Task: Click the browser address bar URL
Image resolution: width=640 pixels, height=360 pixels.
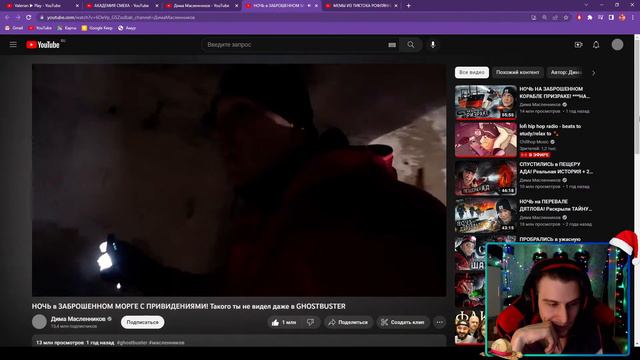Action: click(x=121, y=18)
